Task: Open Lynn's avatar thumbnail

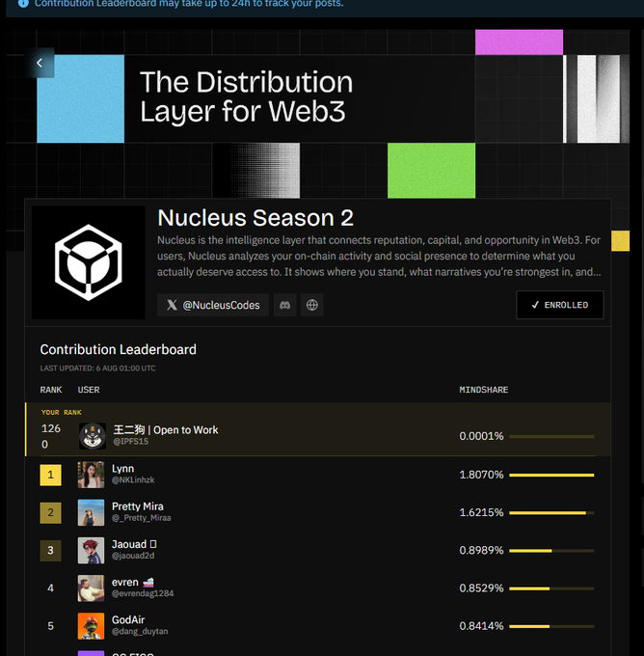Action: tap(92, 475)
